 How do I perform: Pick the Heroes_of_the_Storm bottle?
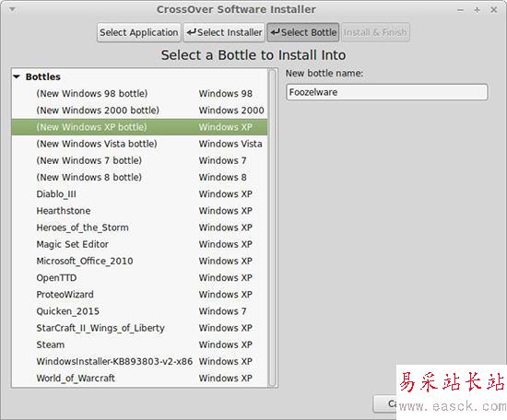coord(140,227)
